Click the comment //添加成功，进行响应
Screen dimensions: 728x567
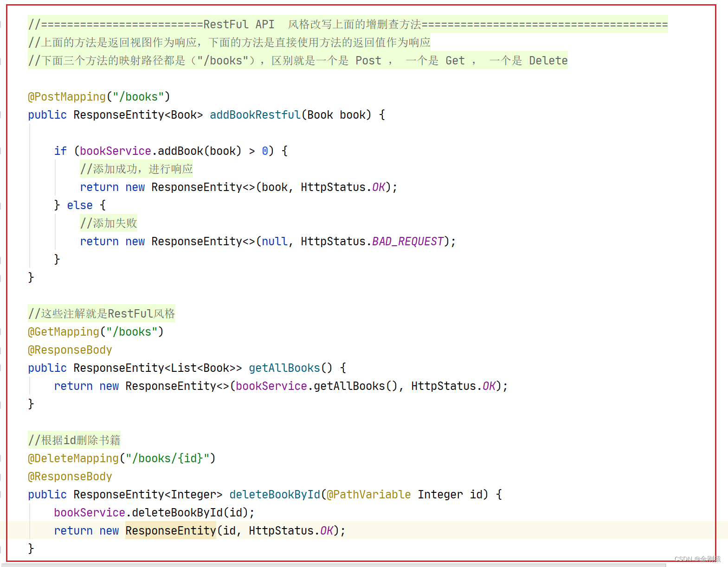[136, 169]
